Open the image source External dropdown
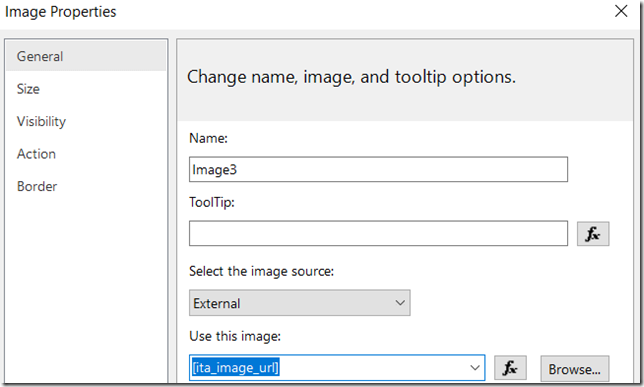644x387 pixels. pos(299,303)
